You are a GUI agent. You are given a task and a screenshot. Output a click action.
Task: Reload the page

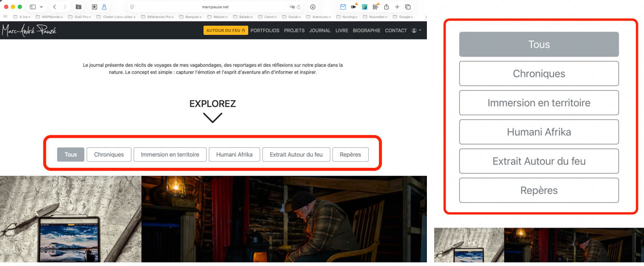click(x=299, y=7)
